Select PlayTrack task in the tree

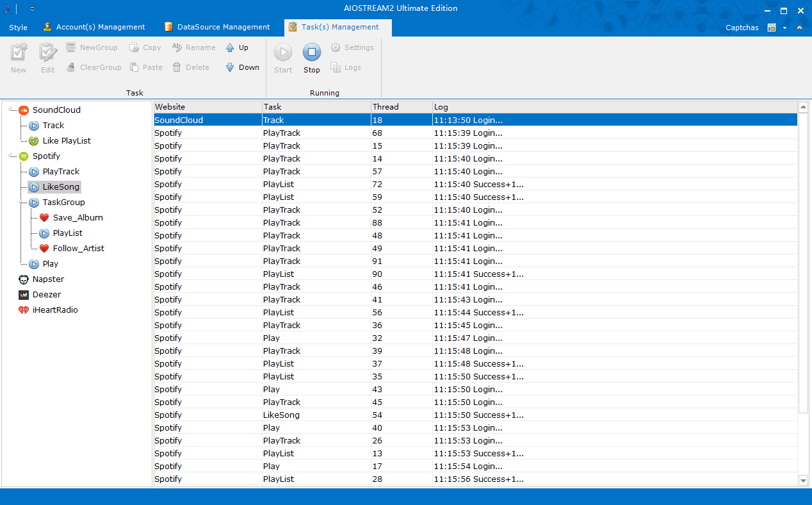coord(61,172)
